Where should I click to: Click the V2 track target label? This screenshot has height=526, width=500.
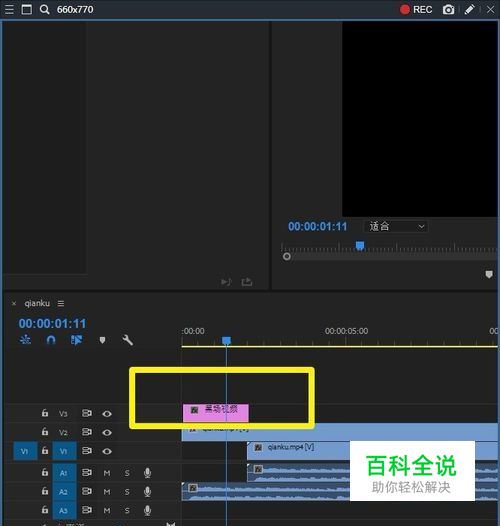click(x=63, y=432)
